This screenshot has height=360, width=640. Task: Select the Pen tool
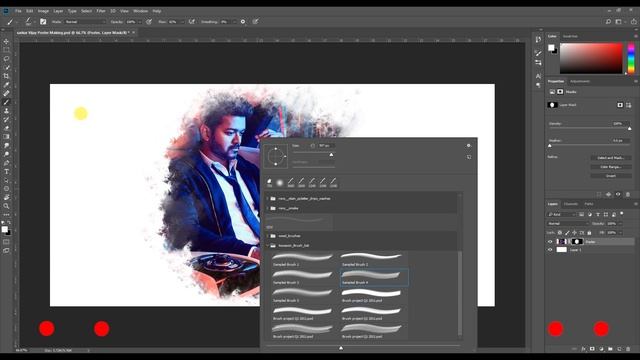(6, 163)
